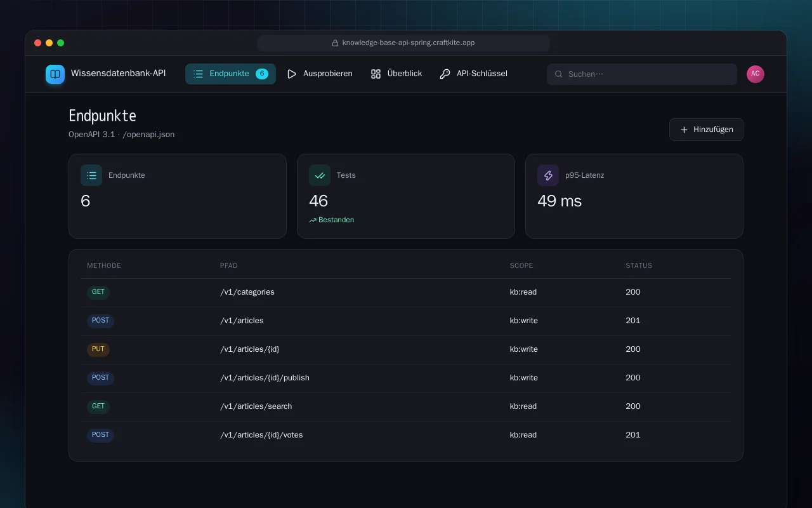This screenshot has height=508, width=812.
Task: Click the Endpunkte count badge 6
Action: [262, 74]
